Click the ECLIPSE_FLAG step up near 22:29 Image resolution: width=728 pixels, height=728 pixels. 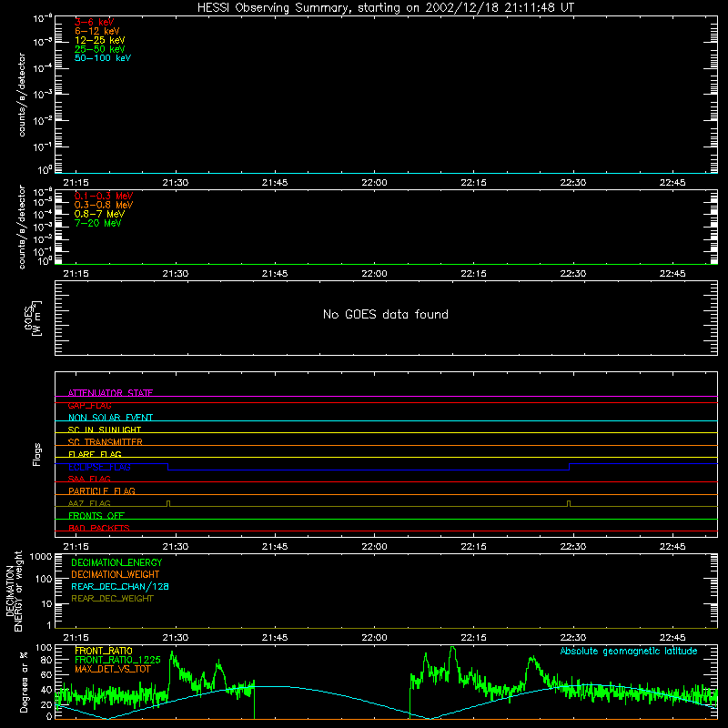(570, 467)
